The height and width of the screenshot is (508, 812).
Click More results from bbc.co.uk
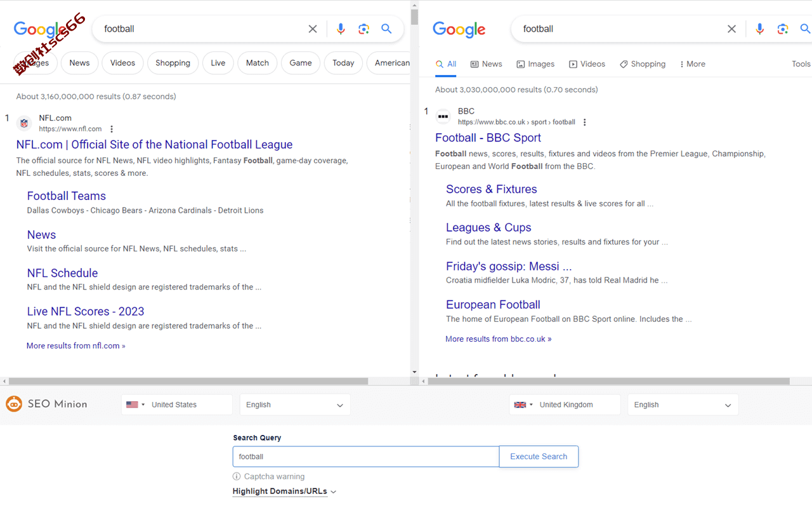[499, 339]
